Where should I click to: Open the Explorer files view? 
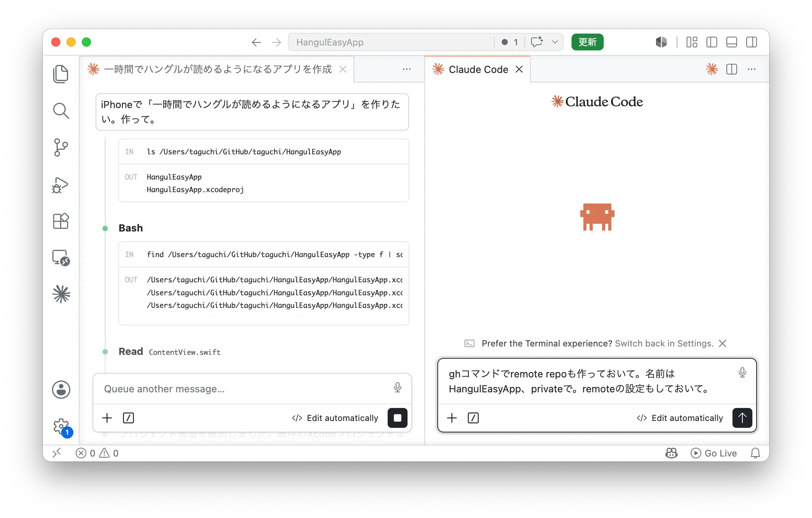pyautogui.click(x=61, y=74)
